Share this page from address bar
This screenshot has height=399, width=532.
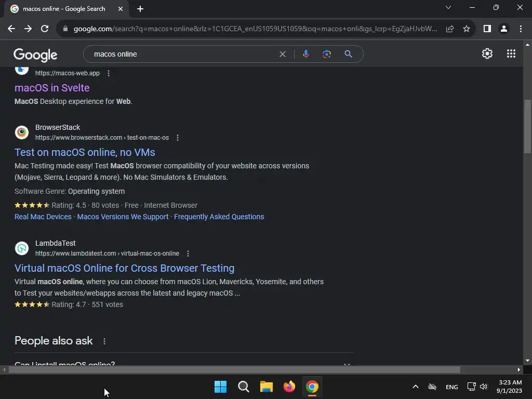pyautogui.click(x=450, y=29)
